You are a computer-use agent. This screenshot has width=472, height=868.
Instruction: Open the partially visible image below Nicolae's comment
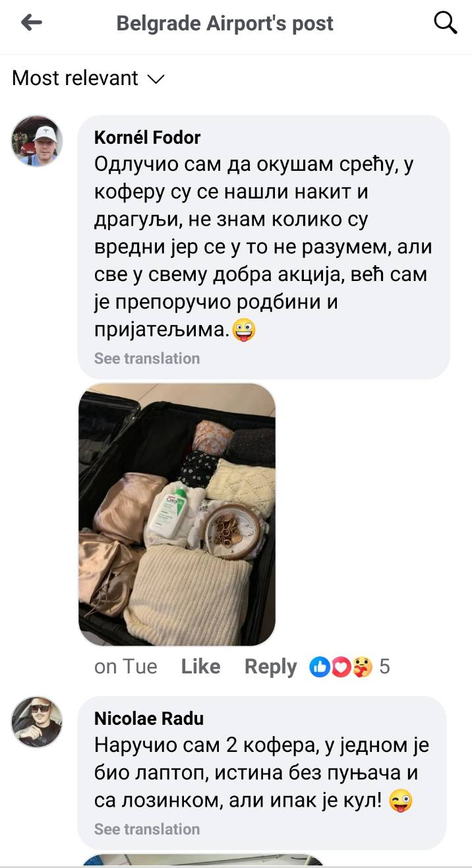[x=203, y=860]
